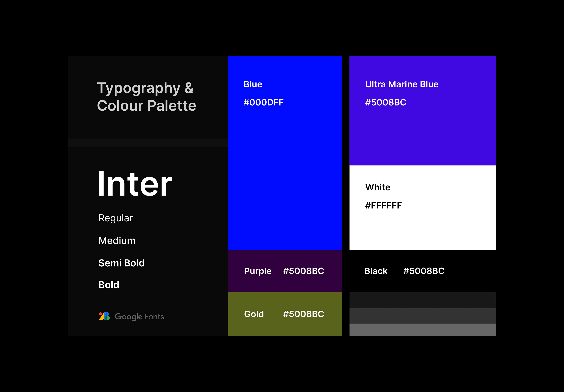
Task: Click the 'Medium' font weight label
Action: click(x=117, y=241)
